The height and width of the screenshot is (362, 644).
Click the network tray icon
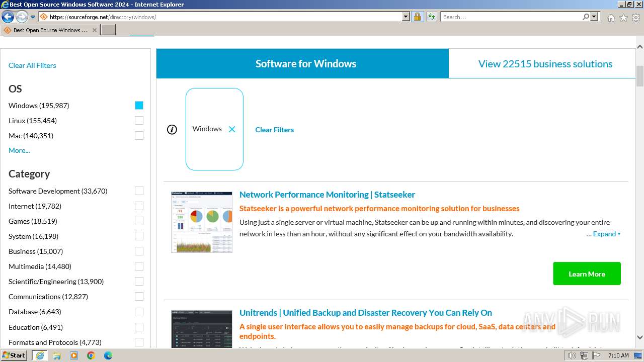(584, 355)
